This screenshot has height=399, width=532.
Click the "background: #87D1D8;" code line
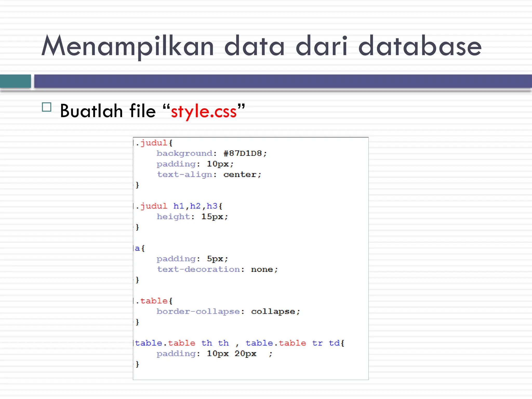212,154
